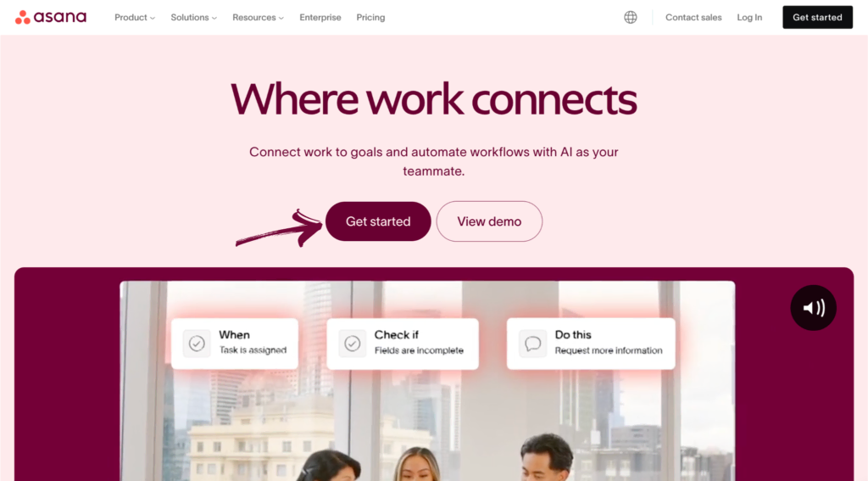The height and width of the screenshot is (481, 868).
Task: Expand the Resources dropdown menu
Action: [258, 17]
